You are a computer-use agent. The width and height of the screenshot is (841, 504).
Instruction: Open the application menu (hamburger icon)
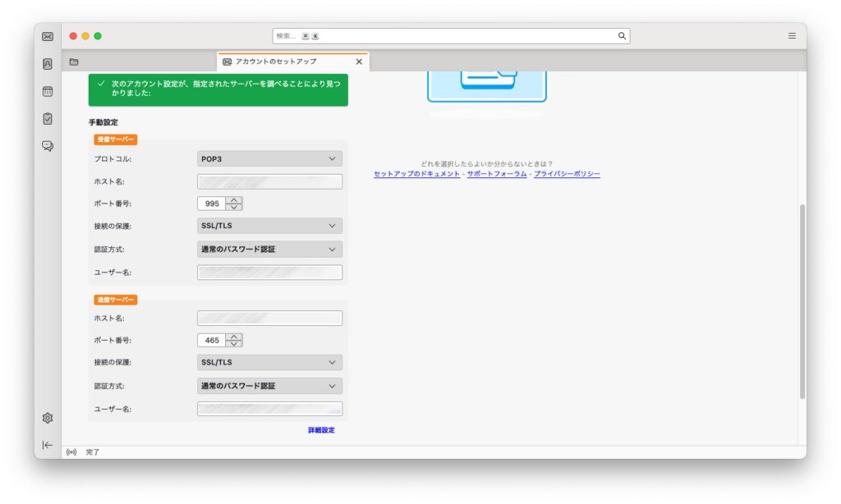pos(791,35)
